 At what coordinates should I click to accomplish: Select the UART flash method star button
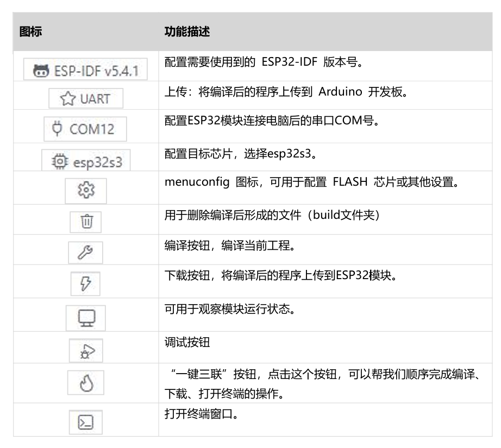pyautogui.click(x=86, y=99)
